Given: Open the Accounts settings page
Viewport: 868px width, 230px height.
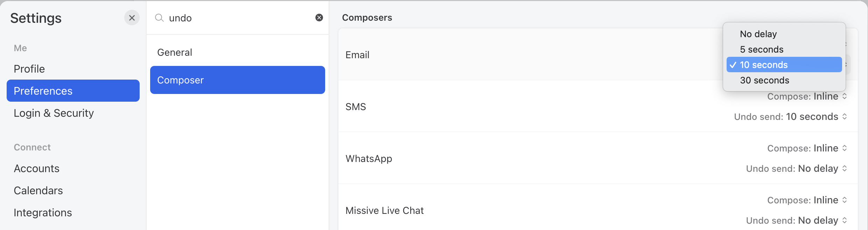Looking at the screenshot, I should pos(36,168).
